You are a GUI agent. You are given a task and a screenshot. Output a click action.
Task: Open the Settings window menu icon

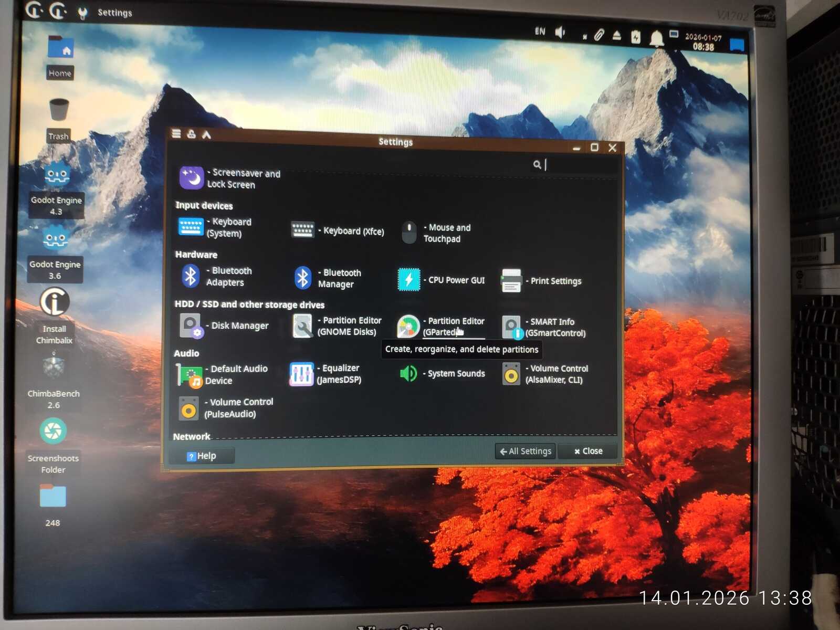tap(176, 134)
